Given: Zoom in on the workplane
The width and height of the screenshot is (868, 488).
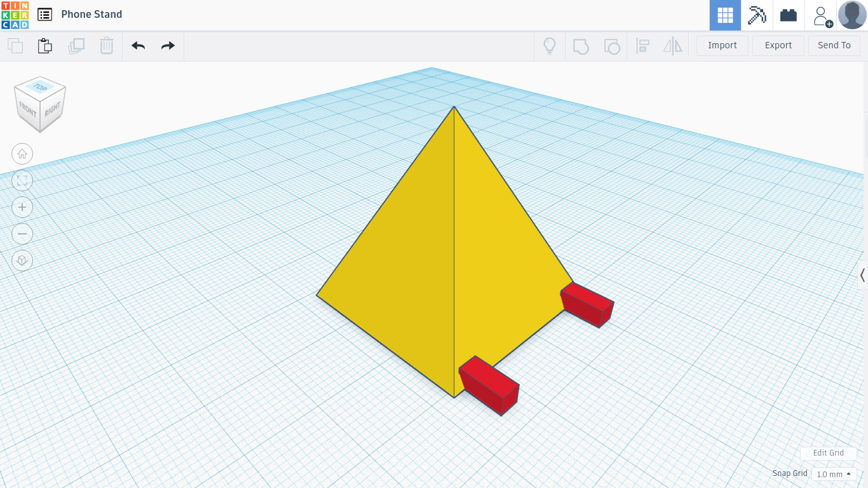Looking at the screenshot, I should coord(22,207).
